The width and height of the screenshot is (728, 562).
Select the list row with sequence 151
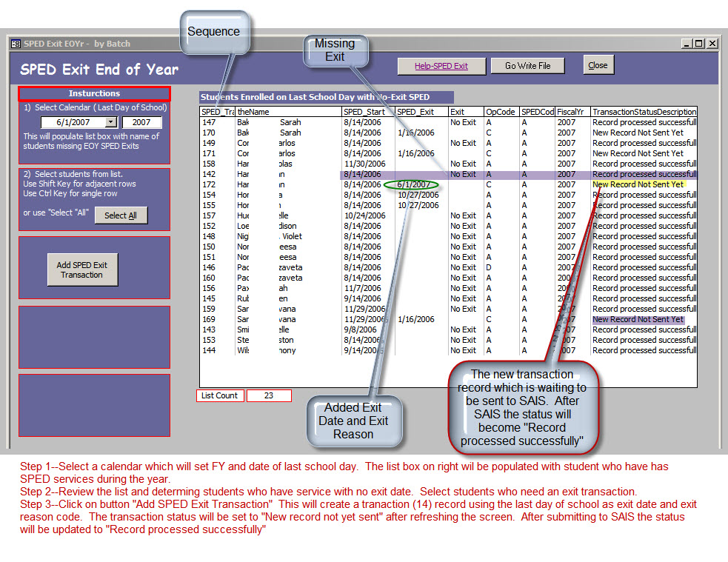coord(449,257)
